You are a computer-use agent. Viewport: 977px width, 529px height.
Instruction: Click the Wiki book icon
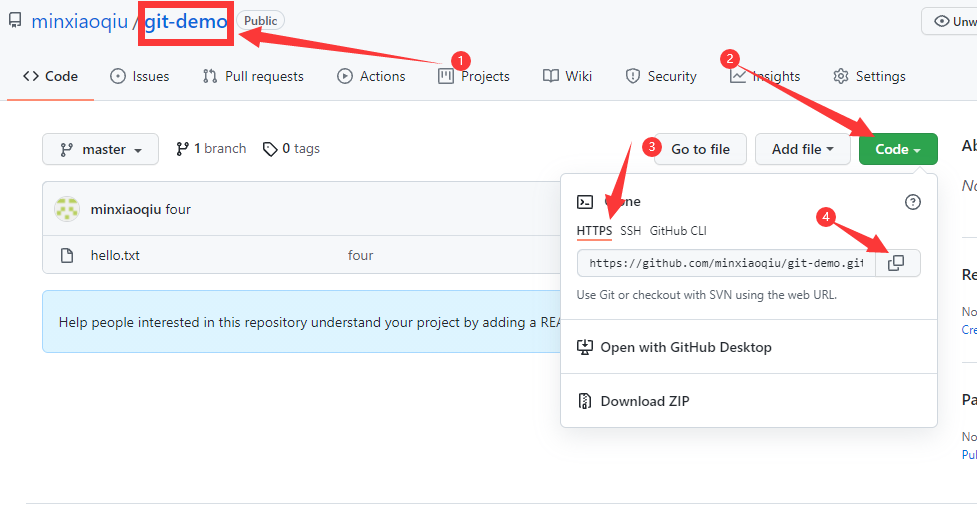tap(551, 76)
